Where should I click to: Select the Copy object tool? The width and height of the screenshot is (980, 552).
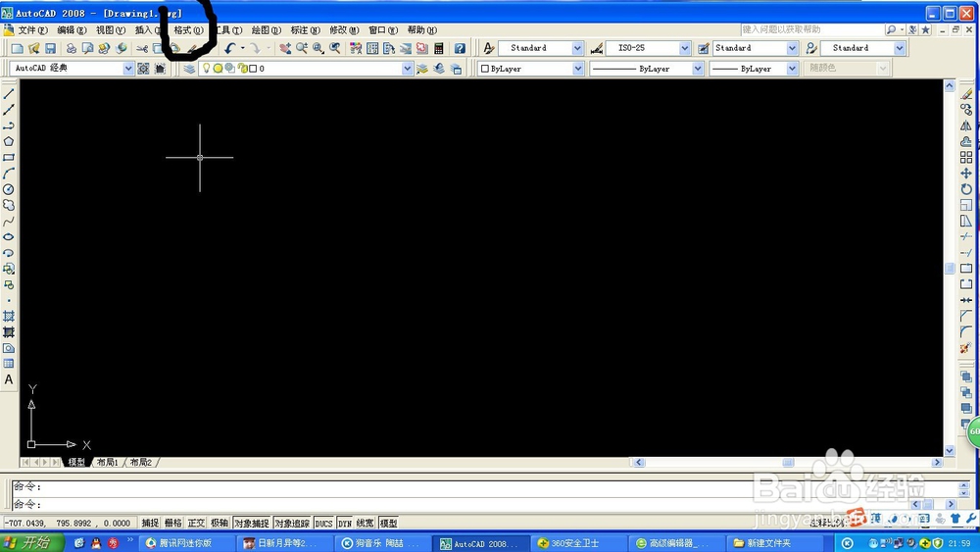pyautogui.click(x=966, y=110)
